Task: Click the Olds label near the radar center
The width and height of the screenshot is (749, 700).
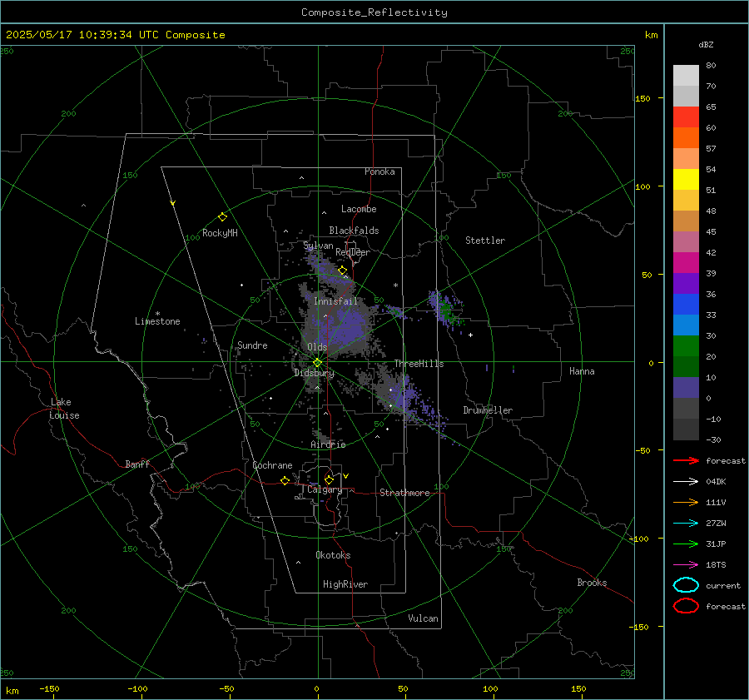Action: click(x=317, y=347)
